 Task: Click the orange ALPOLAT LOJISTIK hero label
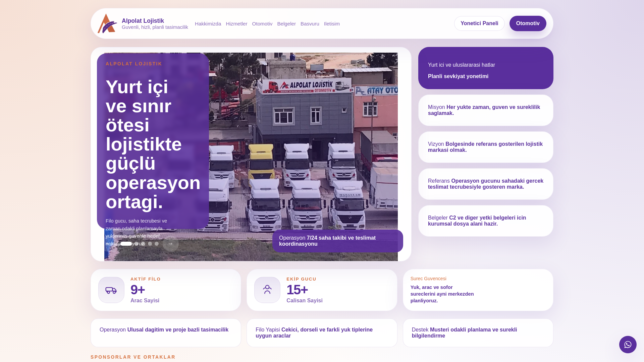[x=134, y=64]
